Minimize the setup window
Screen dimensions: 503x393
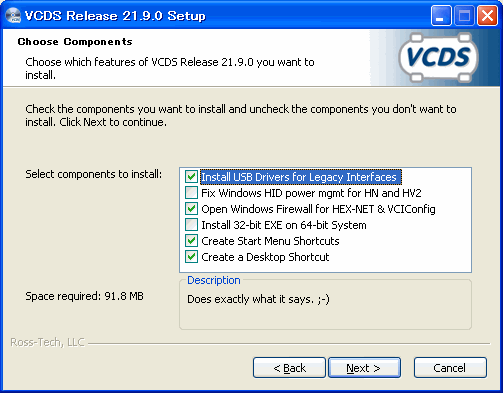coord(441,15)
